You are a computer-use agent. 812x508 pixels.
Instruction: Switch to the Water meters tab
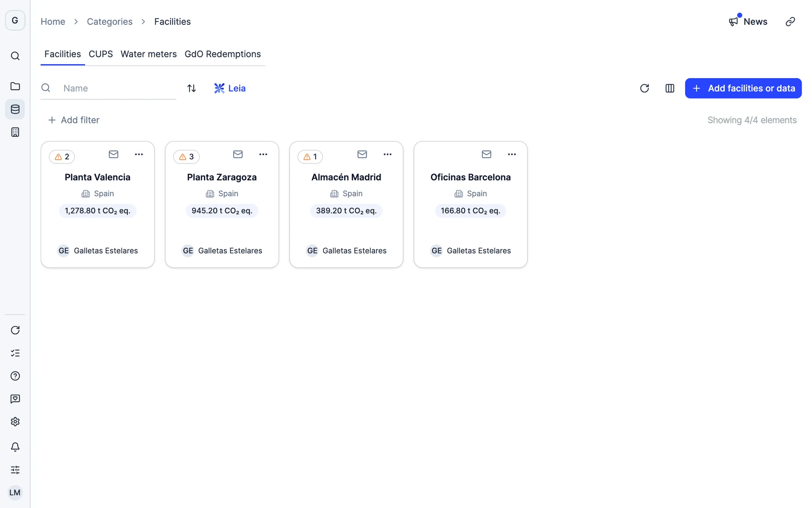point(148,54)
